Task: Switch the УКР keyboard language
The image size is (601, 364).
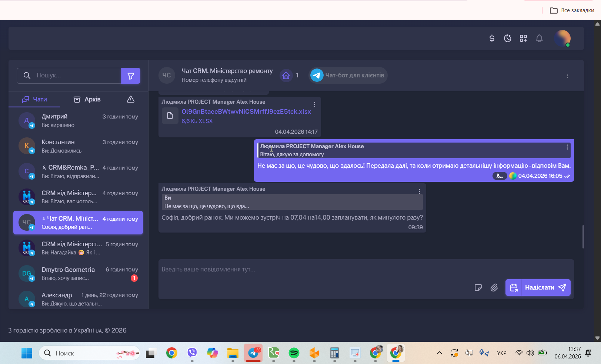Action: coord(502,353)
